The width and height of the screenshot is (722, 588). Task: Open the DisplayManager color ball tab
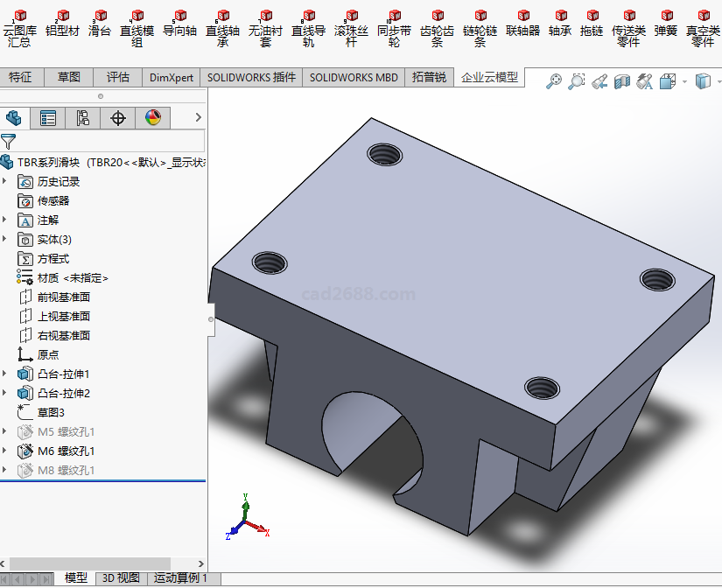click(x=152, y=117)
